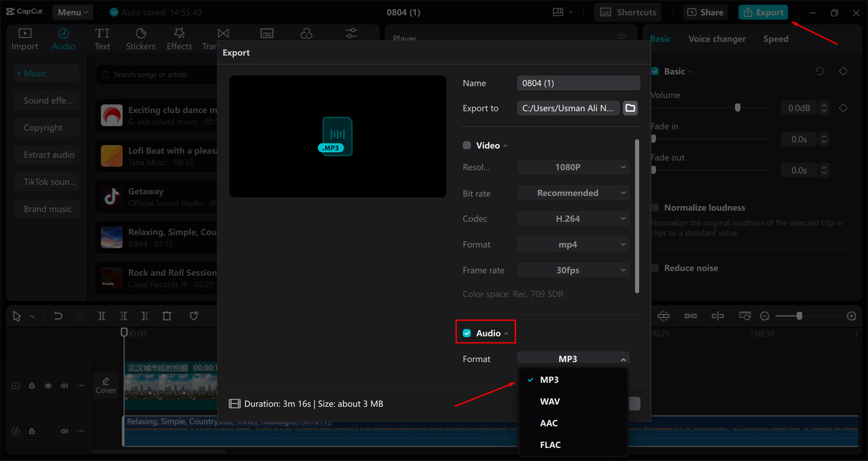868x461 pixels.
Task: Open the layout icon in title bar
Action: pos(558,12)
